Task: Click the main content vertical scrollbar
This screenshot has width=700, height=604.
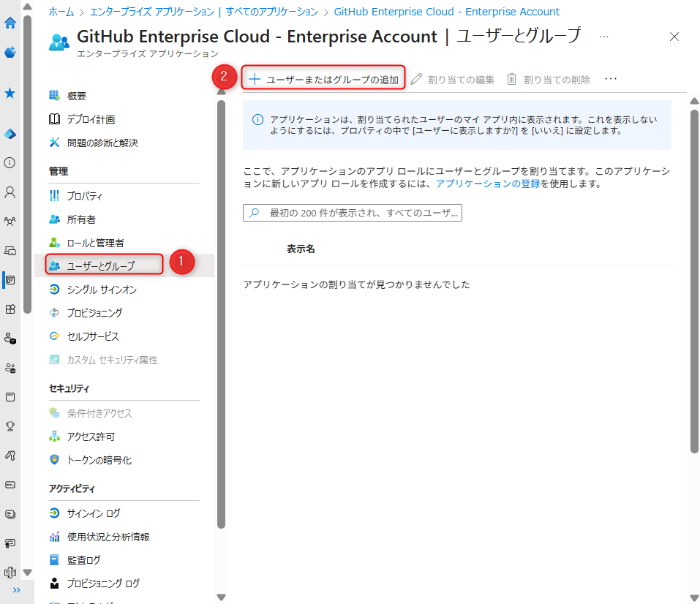Action: point(694,282)
